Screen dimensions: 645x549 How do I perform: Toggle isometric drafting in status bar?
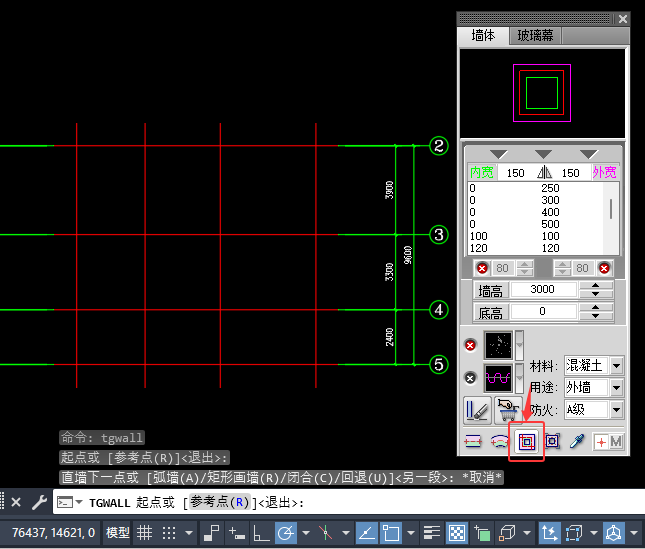tap(325, 533)
